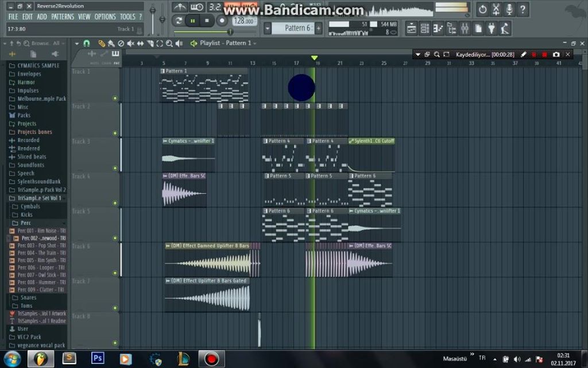This screenshot has height=368, width=588.
Task: Adjust the master pitch slider
Action: (x=163, y=19)
